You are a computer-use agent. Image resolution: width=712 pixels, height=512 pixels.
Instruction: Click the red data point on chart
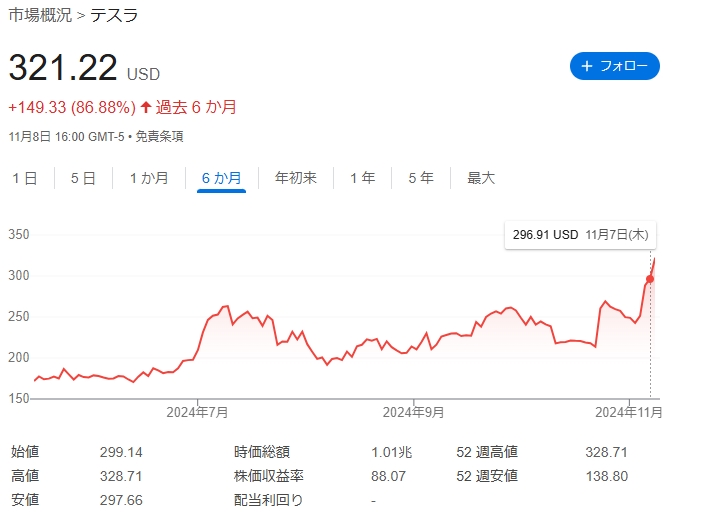(650, 279)
